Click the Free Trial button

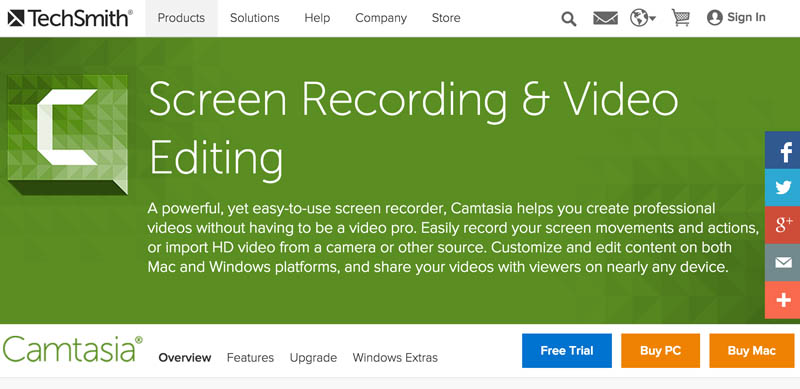click(567, 351)
